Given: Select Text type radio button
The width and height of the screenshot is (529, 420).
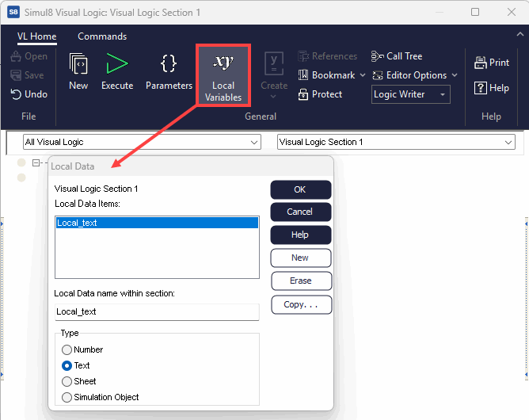Looking at the screenshot, I should (x=67, y=365).
